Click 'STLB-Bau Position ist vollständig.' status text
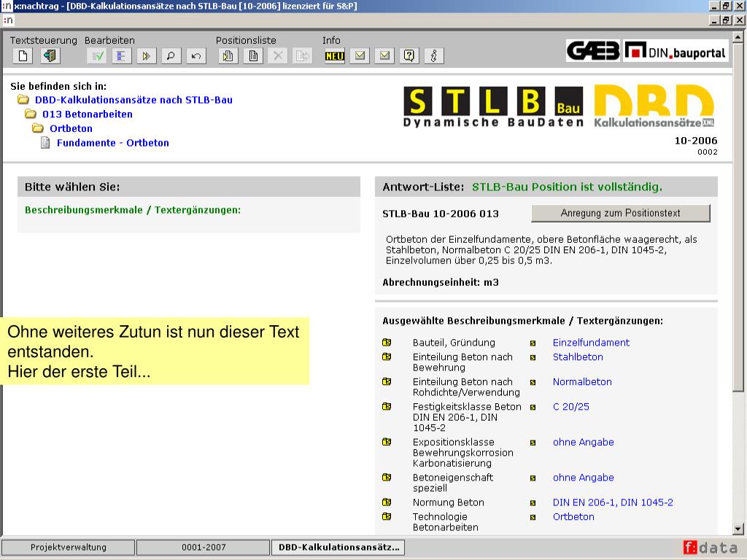 [x=567, y=187]
